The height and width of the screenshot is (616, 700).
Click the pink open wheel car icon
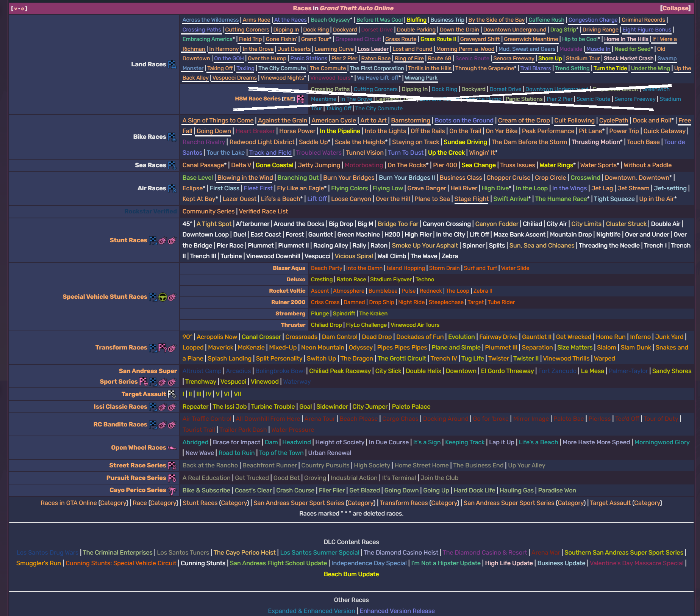[172, 448]
